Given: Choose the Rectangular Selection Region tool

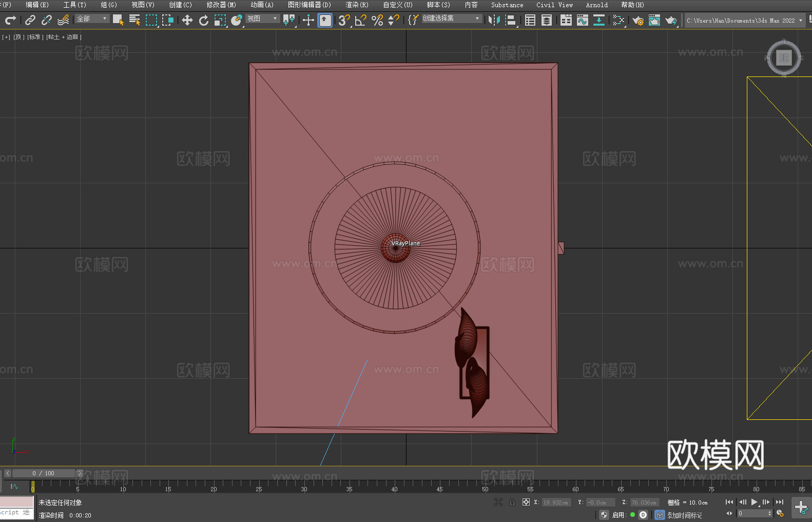Looking at the screenshot, I should pos(151,20).
